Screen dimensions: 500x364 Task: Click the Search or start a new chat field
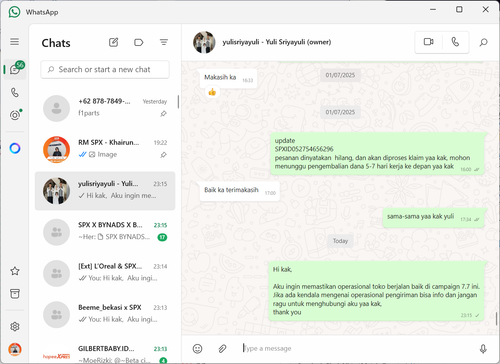105,70
